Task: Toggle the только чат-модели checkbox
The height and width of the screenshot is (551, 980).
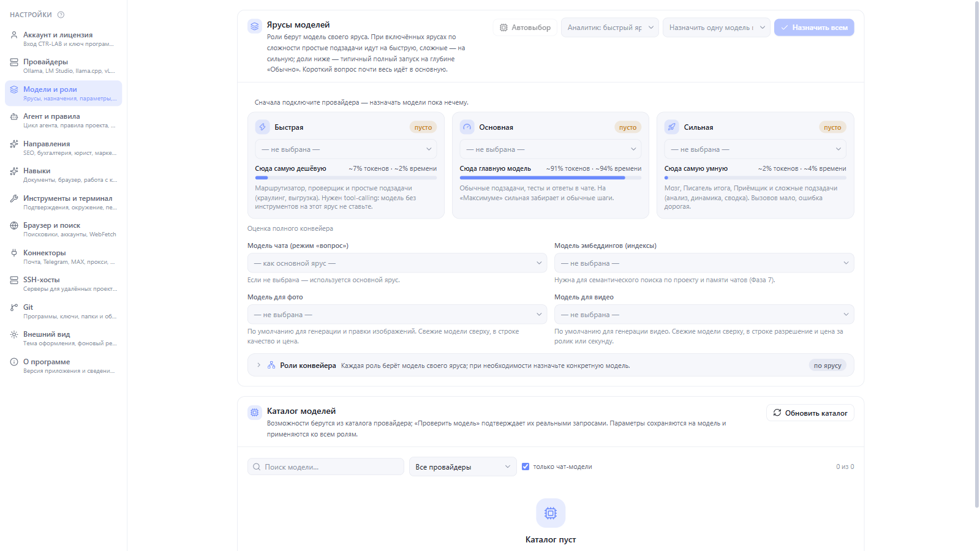Action: (526, 467)
